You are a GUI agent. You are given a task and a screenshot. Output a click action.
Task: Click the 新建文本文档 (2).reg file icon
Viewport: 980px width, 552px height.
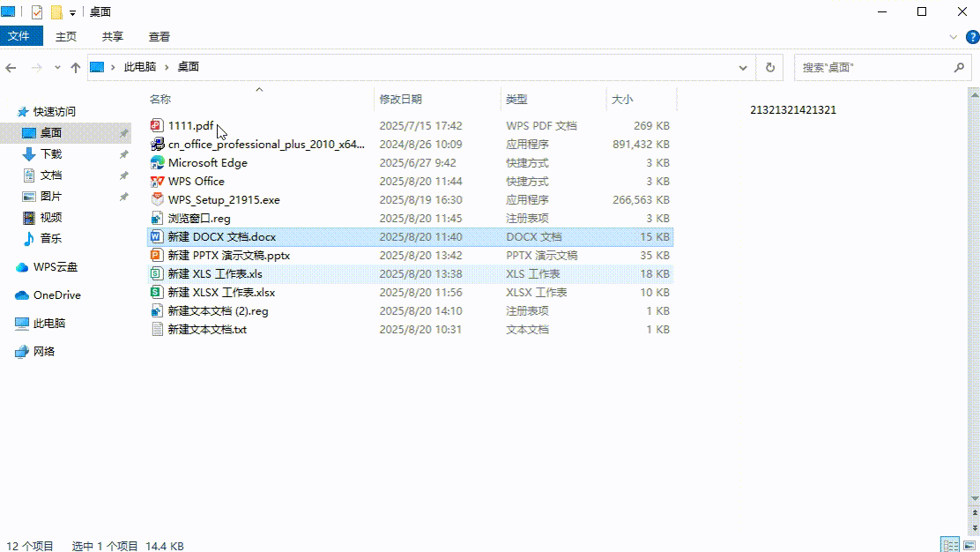pos(157,310)
